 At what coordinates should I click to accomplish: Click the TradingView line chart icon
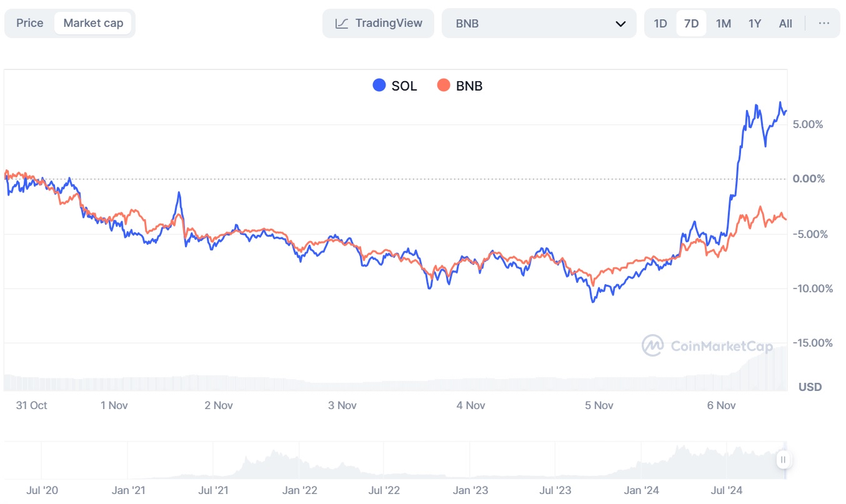coord(342,24)
